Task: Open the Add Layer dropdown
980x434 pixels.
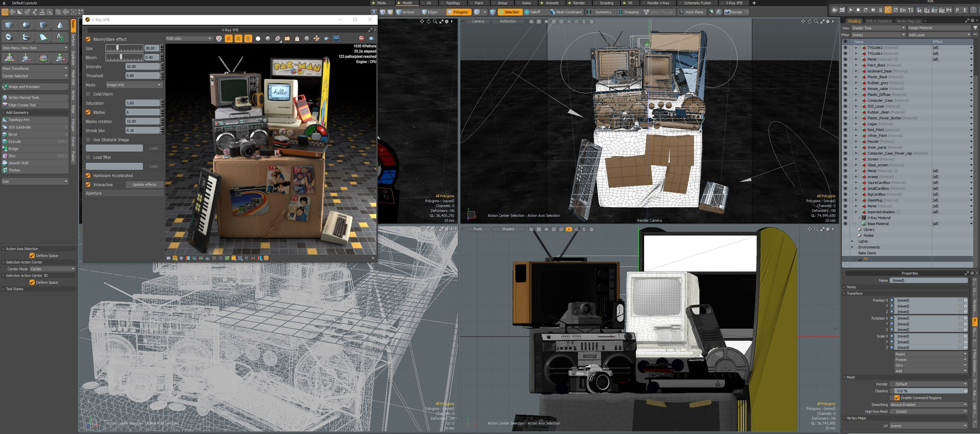Action: coord(939,35)
